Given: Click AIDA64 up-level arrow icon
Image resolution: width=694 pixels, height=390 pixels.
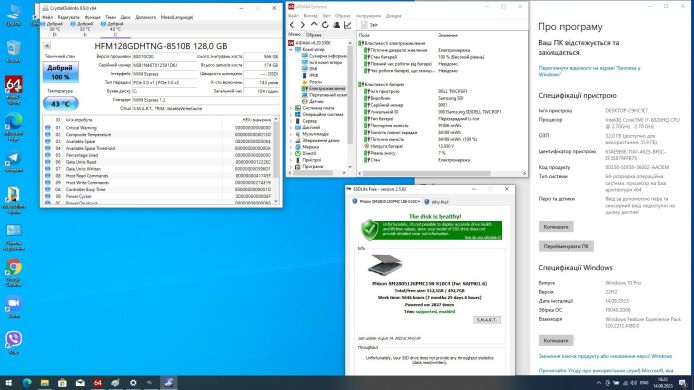Looking at the screenshot, I should pos(314,25).
